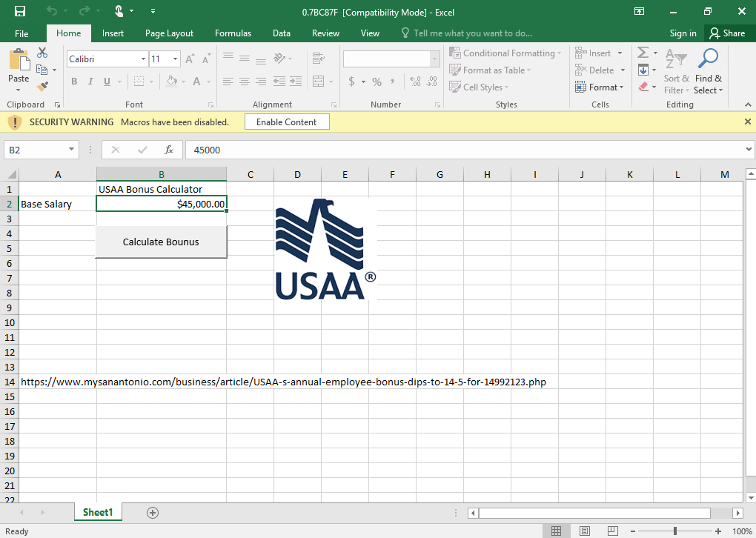Click Increase Decimal icon

click(415, 82)
